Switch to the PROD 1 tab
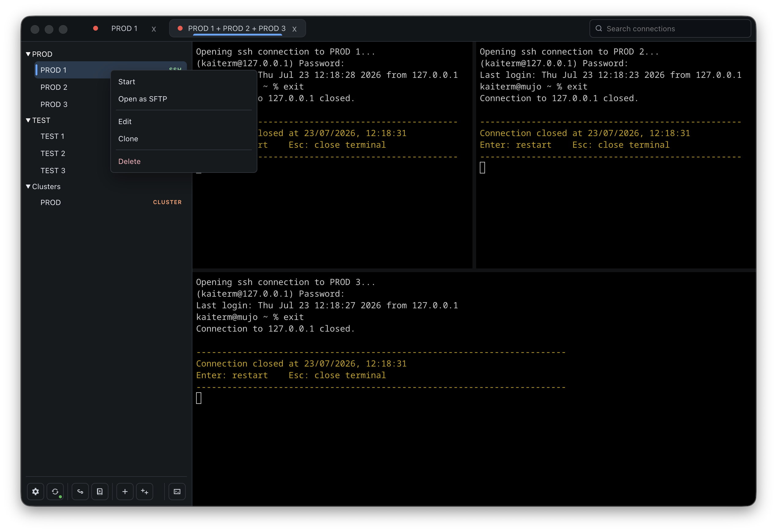This screenshot has height=532, width=777. pyautogui.click(x=124, y=28)
